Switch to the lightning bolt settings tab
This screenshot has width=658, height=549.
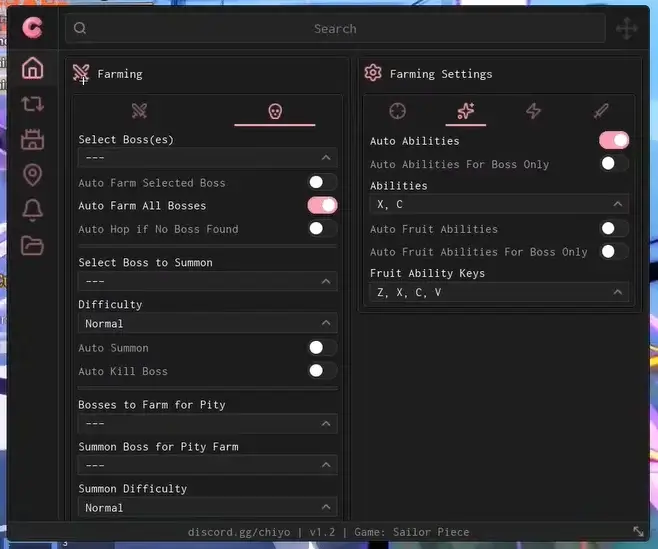(533, 111)
